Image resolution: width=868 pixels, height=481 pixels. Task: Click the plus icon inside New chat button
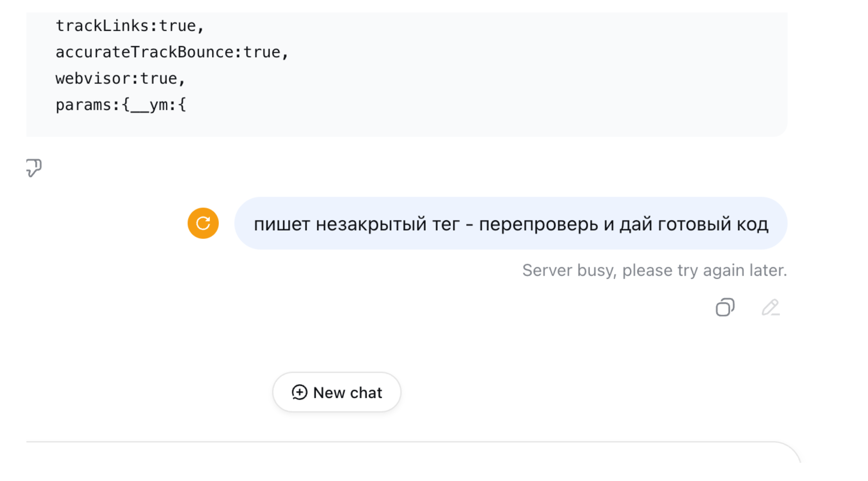click(x=299, y=392)
